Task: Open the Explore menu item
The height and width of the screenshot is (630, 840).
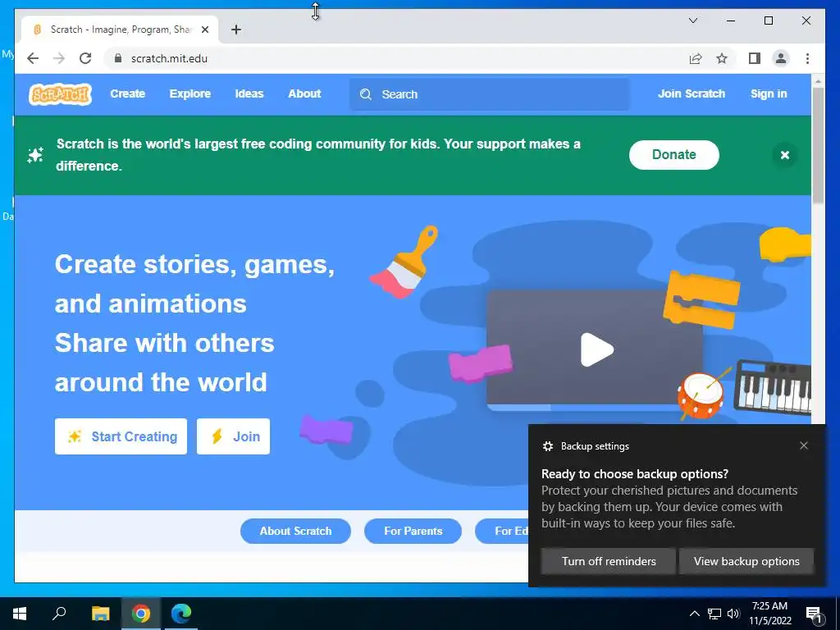Action: point(189,94)
